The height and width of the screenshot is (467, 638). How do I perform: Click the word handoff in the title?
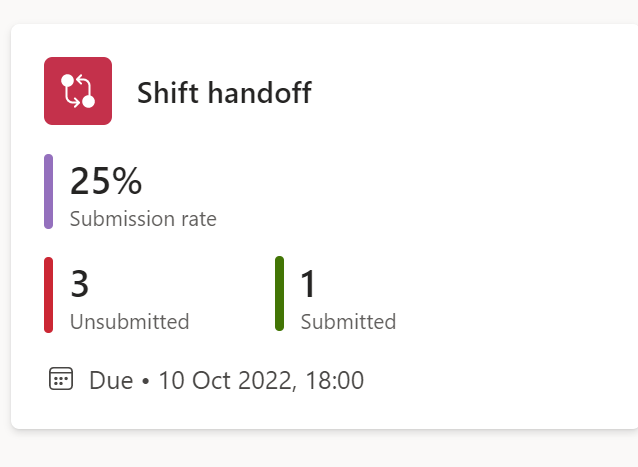pos(260,93)
